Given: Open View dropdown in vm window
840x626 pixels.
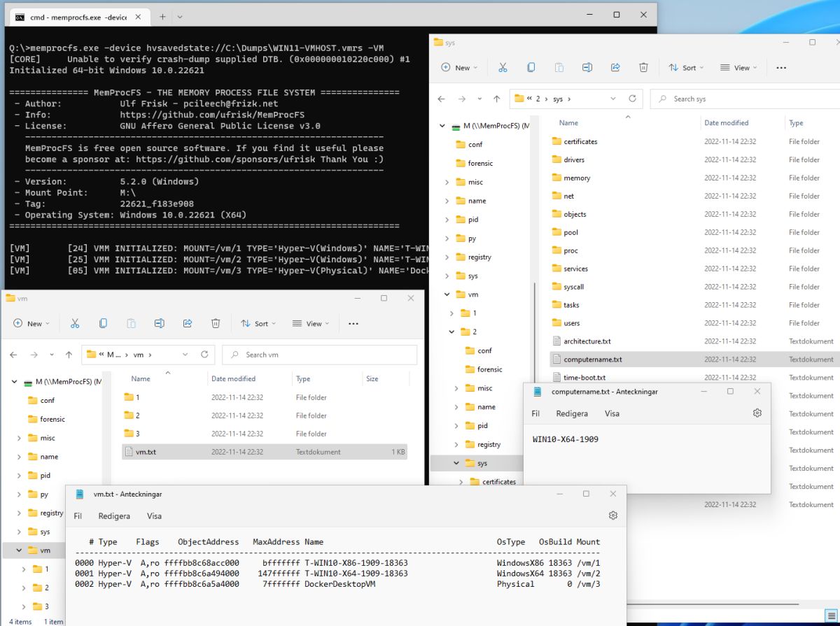Looking at the screenshot, I should pyautogui.click(x=311, y=323).
